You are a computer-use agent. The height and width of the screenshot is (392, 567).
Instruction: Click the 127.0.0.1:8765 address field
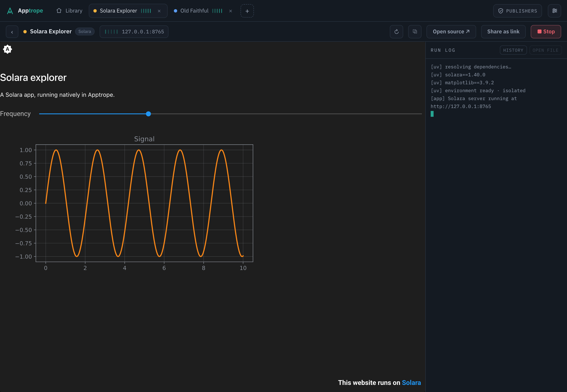134,32
